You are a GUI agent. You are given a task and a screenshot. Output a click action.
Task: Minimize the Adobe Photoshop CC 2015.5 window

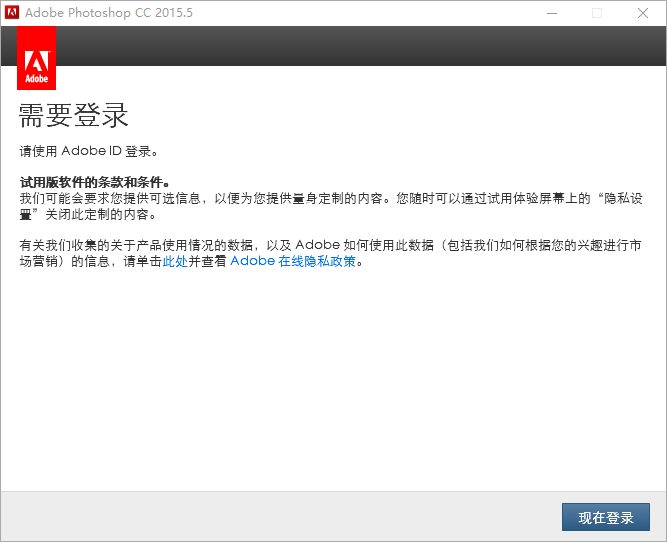point(552,13)
